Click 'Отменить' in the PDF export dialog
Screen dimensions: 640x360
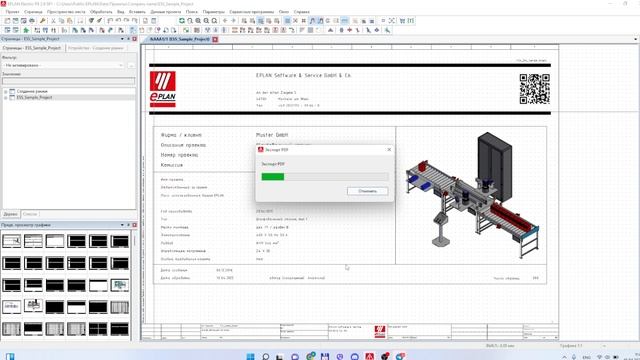pyautogui.click(x=367, y=191)
